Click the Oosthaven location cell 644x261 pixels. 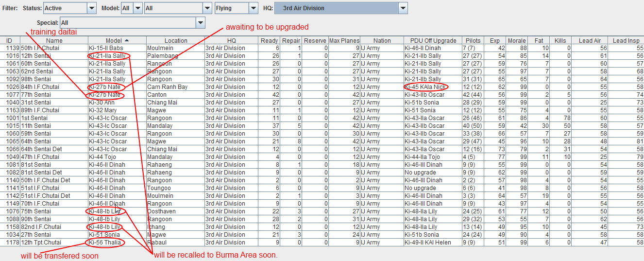175,211
